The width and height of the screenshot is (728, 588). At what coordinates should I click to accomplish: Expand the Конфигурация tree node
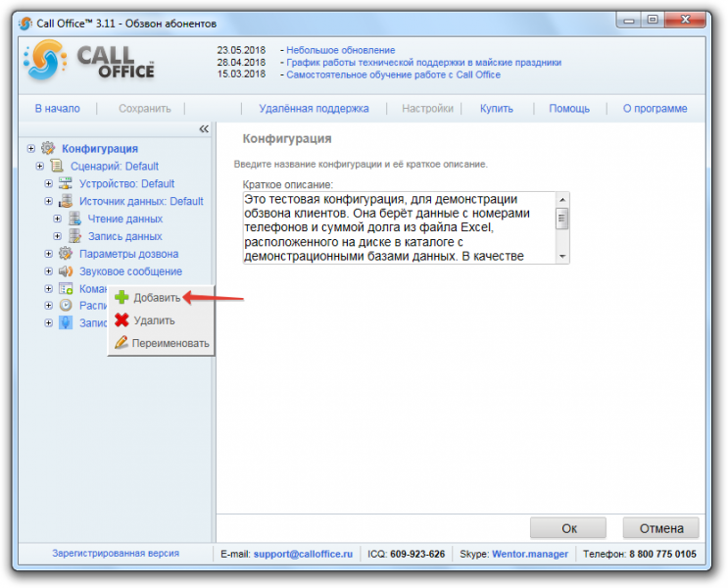click(x=31, y=149)
